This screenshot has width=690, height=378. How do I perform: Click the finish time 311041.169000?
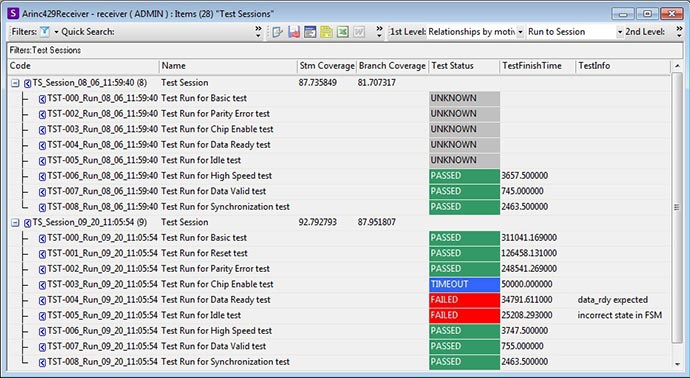coord(529,238)
